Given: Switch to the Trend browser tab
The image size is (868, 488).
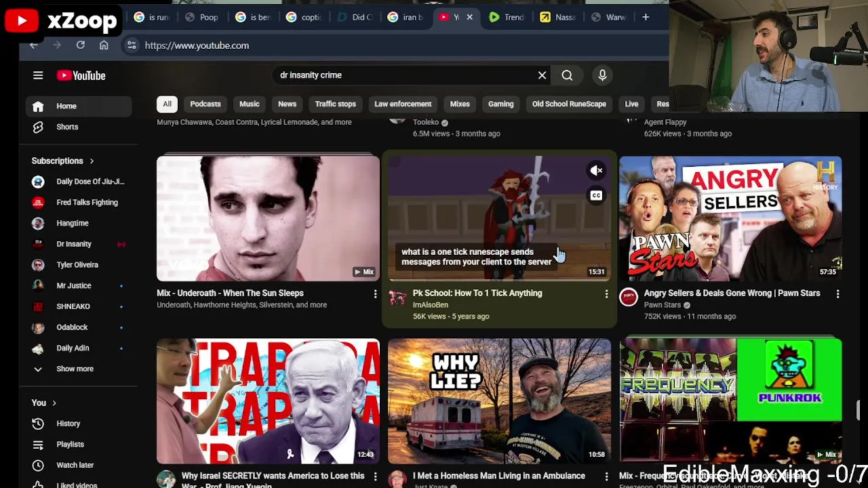Looking at the screenshot, I should coord(507,17).
